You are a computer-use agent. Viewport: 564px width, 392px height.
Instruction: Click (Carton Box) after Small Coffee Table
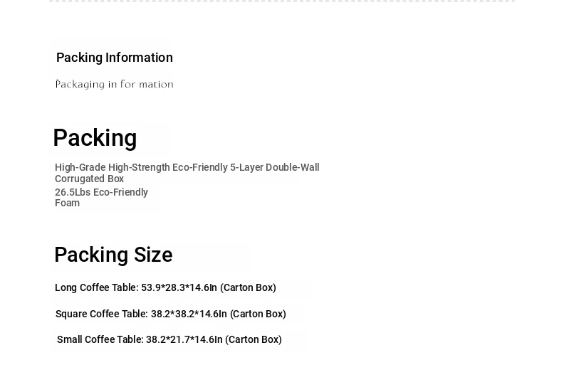(x=254, y=339)
